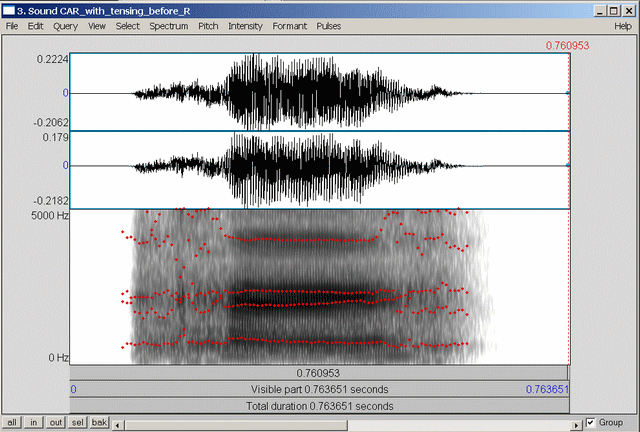Play the total duration bar
The image size is (640, 432).
click(x=320, y=406)
